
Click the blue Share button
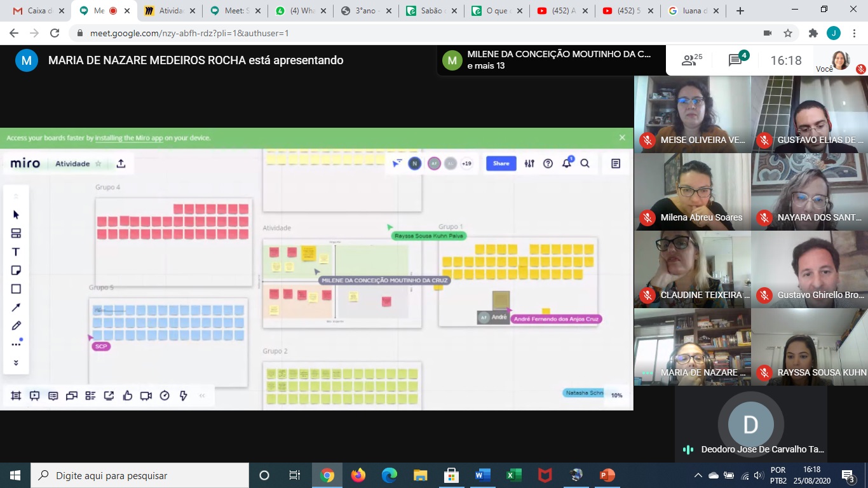coord(501,163)
